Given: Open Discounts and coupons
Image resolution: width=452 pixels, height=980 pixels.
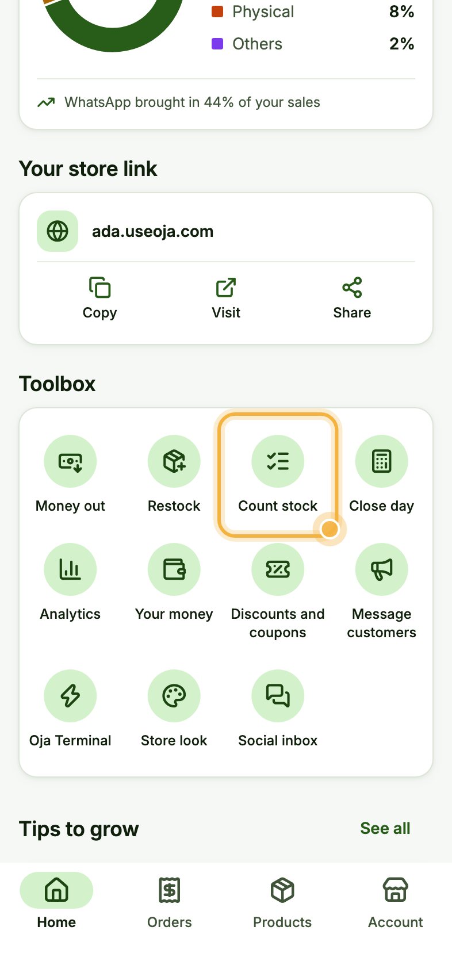Looking at the screenshot, I should click(x=278, y=591).
